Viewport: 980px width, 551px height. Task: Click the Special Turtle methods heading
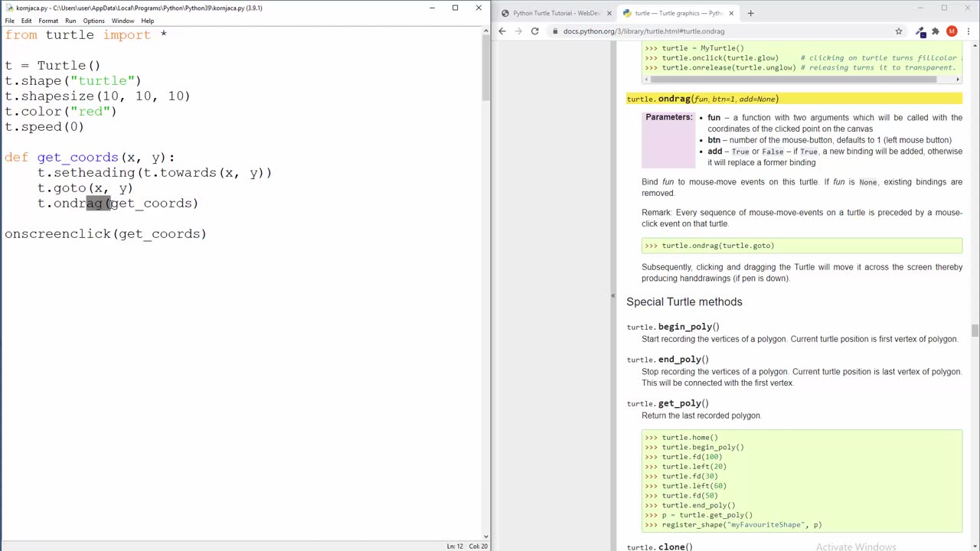[684, 302]
